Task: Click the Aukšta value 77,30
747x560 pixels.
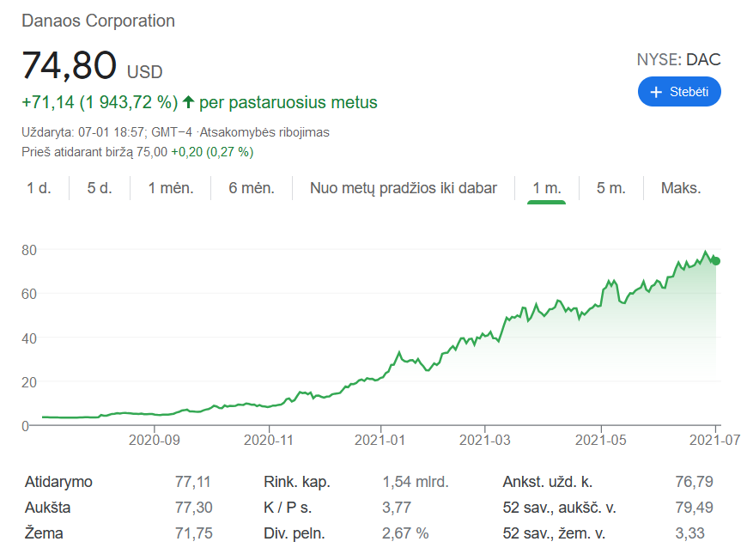Action: pos(193,507)
